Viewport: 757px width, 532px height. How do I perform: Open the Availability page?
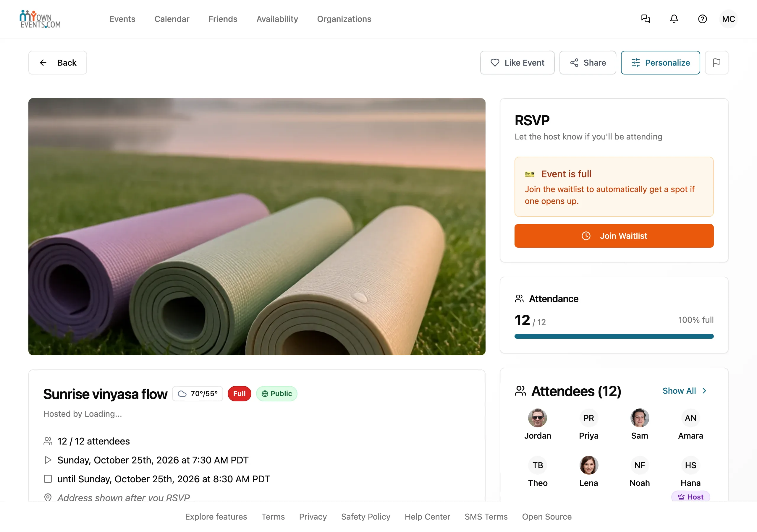[x=277, y=19]
